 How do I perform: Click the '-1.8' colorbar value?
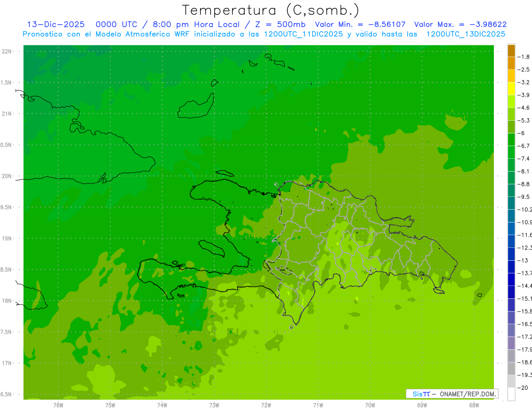coord(524,57)
